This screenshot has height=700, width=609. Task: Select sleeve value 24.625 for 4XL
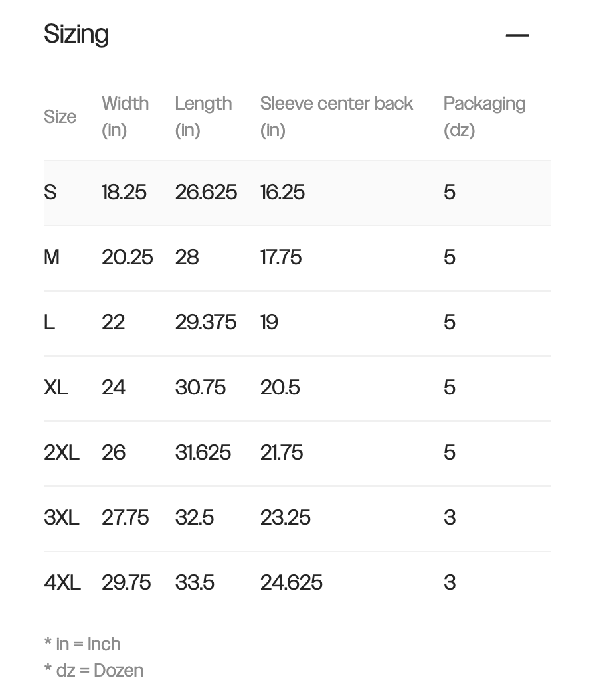pos(291,583)
